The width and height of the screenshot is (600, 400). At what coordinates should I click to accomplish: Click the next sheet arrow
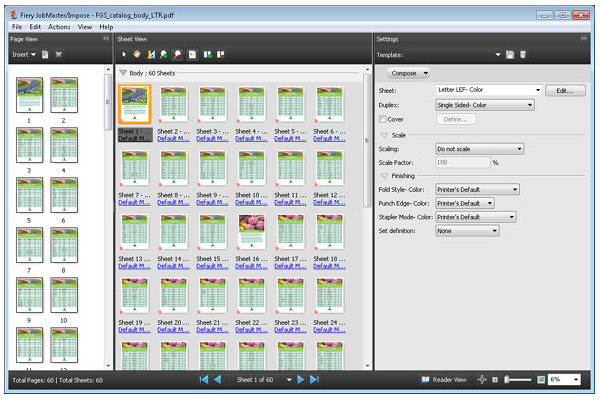(301, 380)
